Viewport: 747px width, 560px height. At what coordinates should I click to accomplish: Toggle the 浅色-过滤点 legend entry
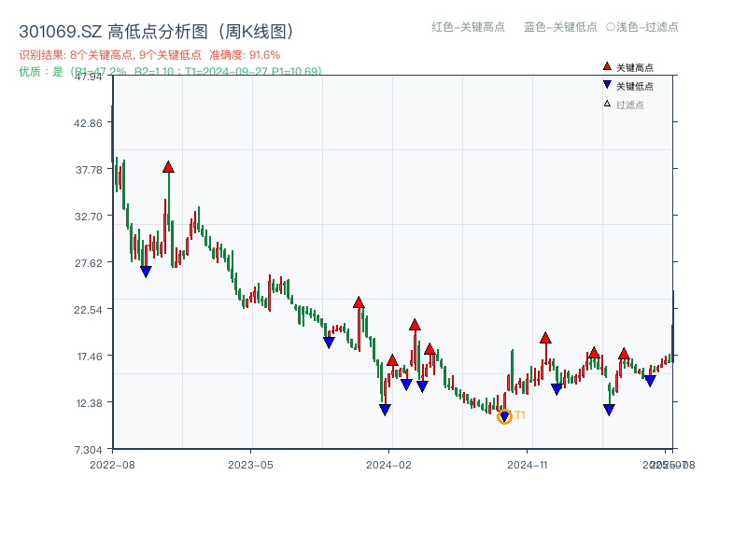point(642,28)
